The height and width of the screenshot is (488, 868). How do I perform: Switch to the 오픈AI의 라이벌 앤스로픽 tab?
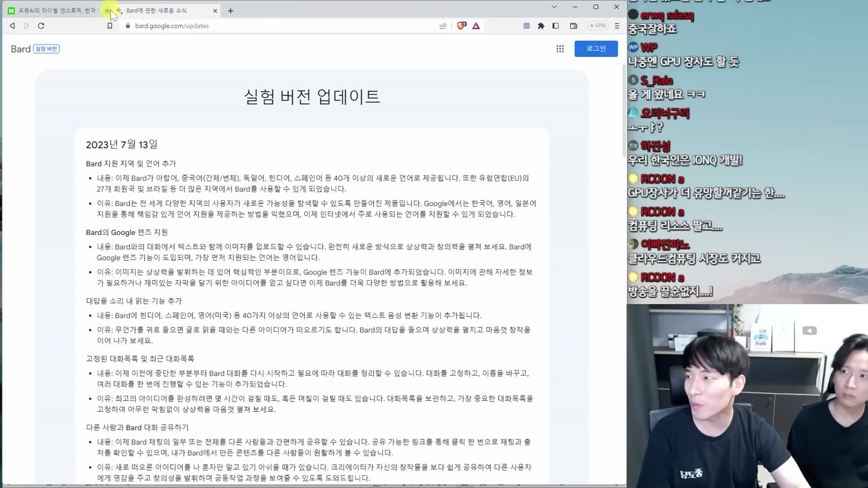click(x=57, y=10)
